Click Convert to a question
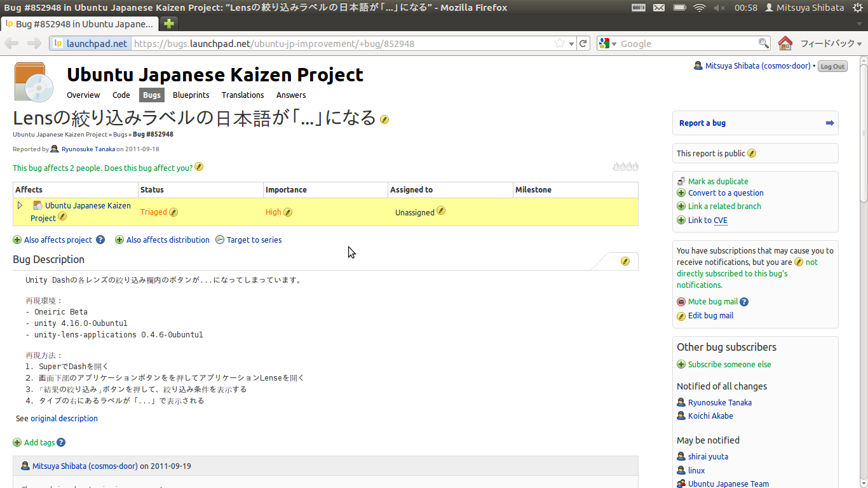 pyautogui.click(x=726, y=193)
